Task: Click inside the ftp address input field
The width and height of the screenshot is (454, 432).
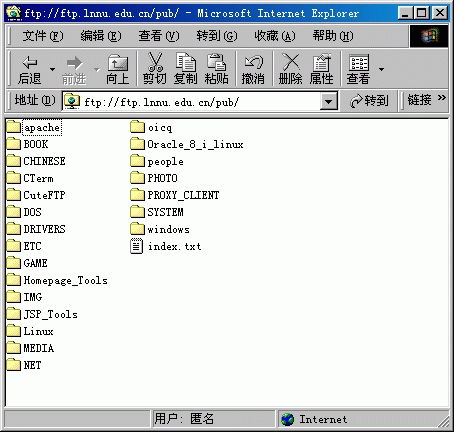Action: click(200, 101)
